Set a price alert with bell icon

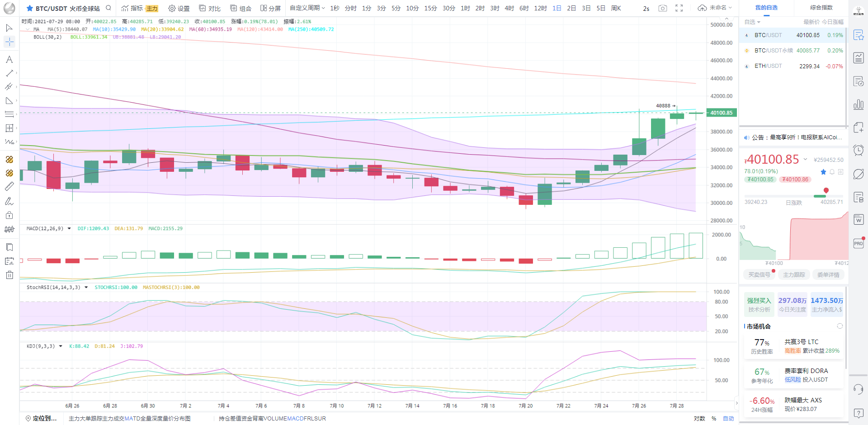click(832, 172)
